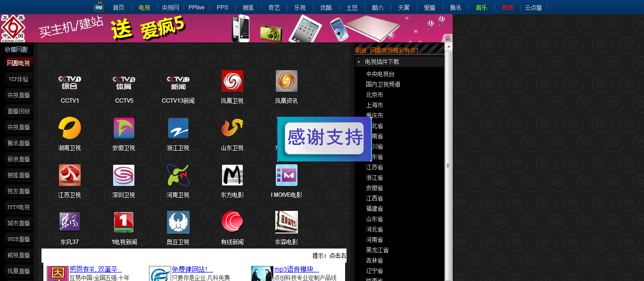644x281 pixels.
Task: Click the 网趣电视 sidebar button
Action: [x=18, y=63]
